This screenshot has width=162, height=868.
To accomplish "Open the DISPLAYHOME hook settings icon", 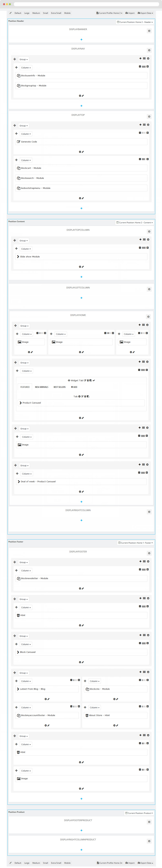I will click(148, 317).
